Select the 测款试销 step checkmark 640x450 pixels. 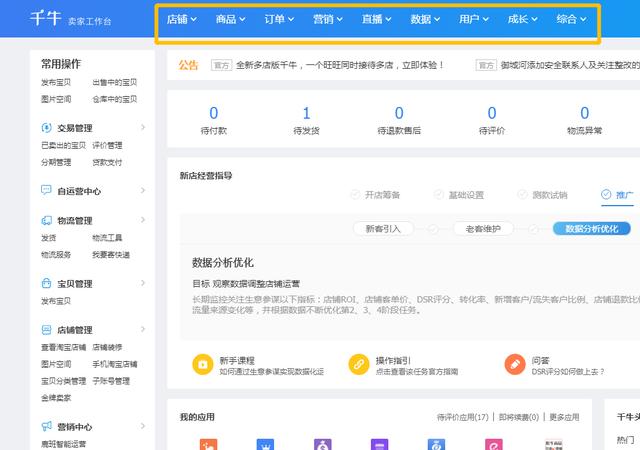pos(523,195)
